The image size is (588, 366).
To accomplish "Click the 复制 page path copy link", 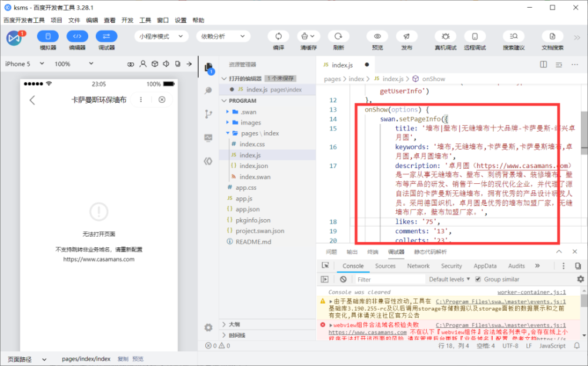I will pos(123,359).
